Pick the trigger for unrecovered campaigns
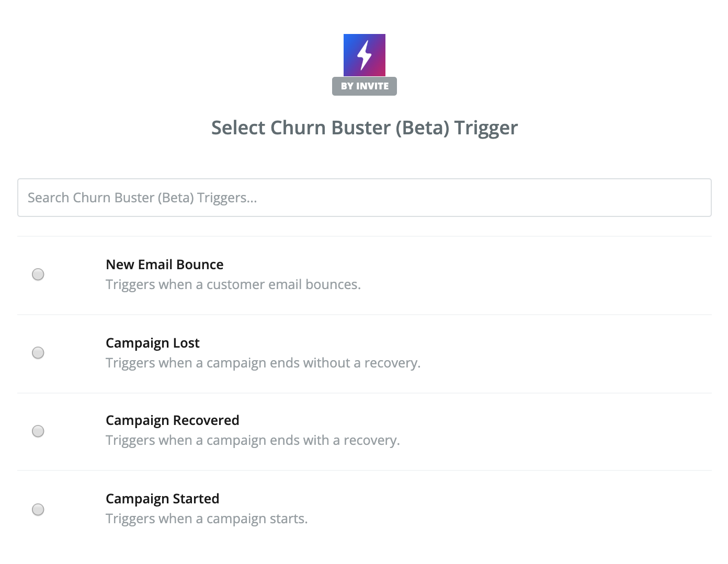 pos(38,353)
